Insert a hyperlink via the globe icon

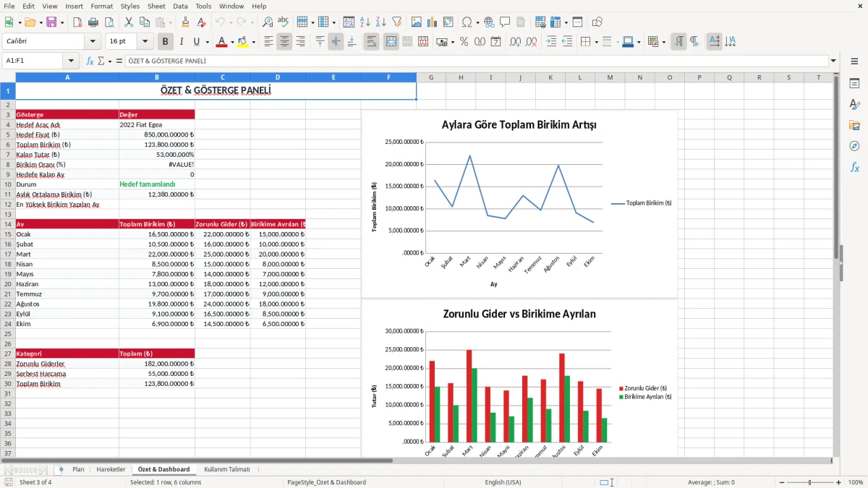(x=489, y=22)
